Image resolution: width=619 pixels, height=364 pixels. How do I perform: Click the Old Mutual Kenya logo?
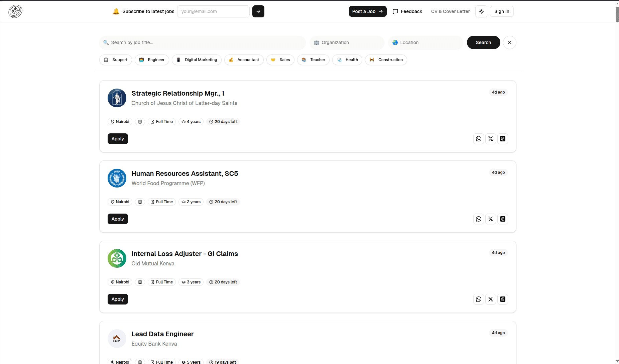(117, 258)
